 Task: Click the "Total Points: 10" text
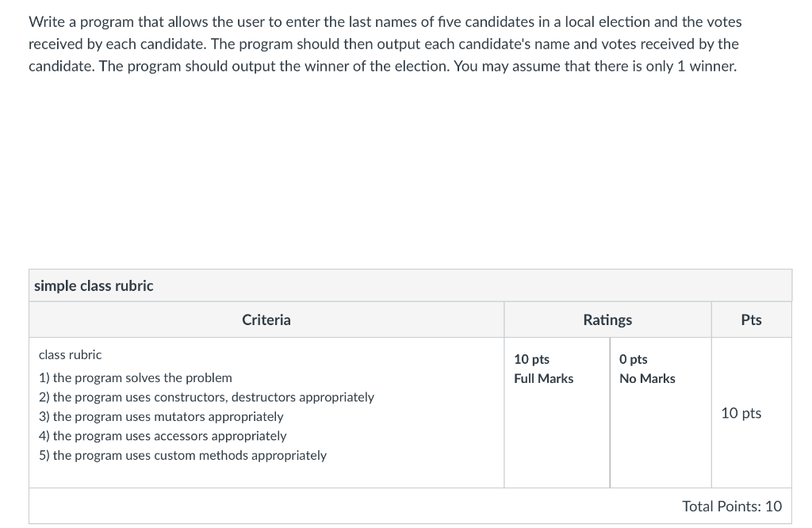pos(731,506)
